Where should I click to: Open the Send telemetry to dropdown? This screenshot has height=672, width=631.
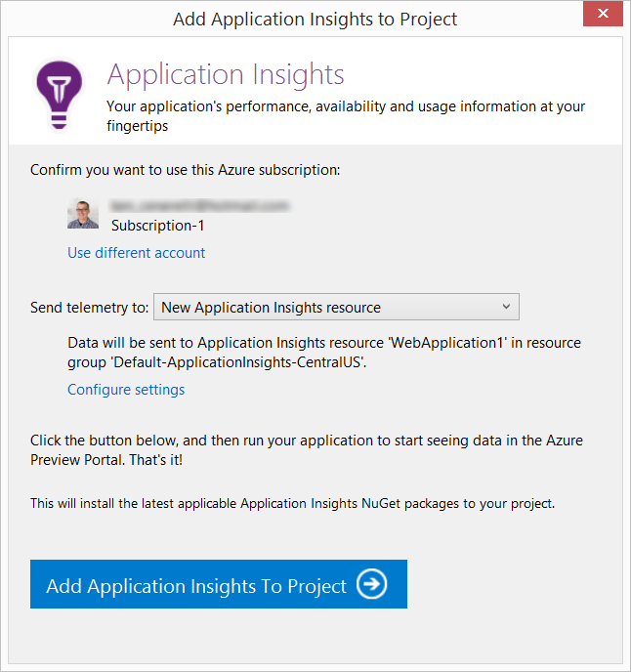[x=336, y=307]
